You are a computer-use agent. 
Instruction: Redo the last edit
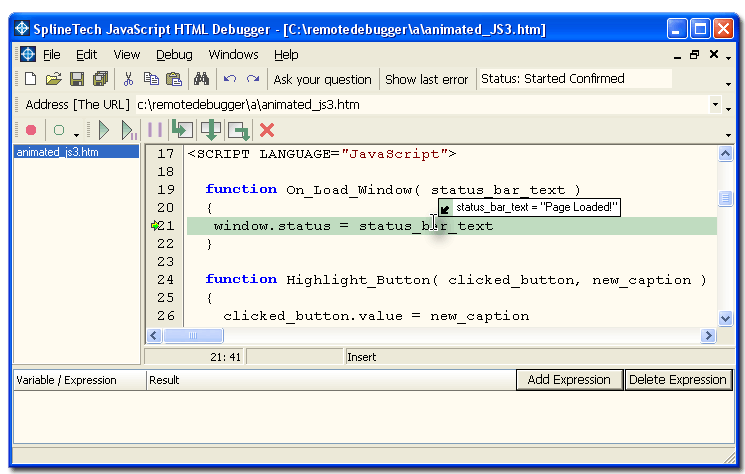click(253, 79)
